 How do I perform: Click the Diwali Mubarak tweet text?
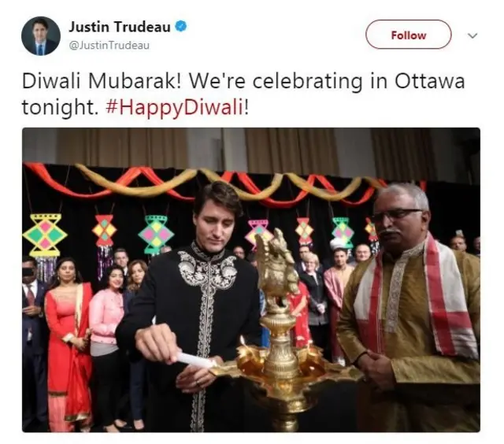click(243, 94)
